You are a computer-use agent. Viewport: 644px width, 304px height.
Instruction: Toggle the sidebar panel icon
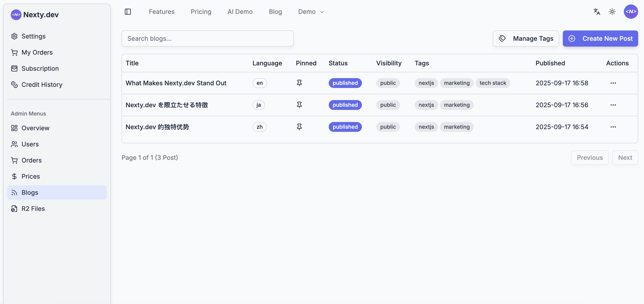tap(128, 12)
